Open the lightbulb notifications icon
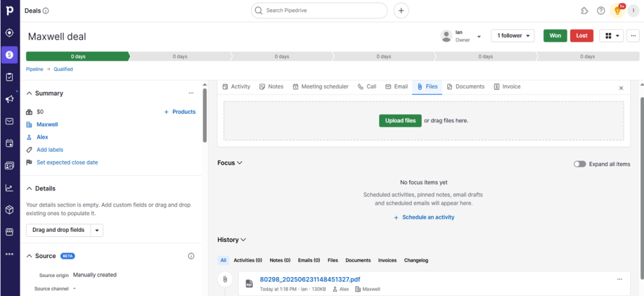Image resolution: width=644 pixels, height=296 pixels. tap(618, 11)
